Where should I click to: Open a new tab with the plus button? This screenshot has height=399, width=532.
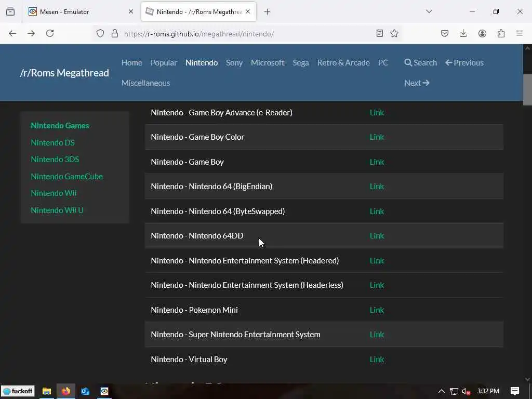[x=268, y=12]
